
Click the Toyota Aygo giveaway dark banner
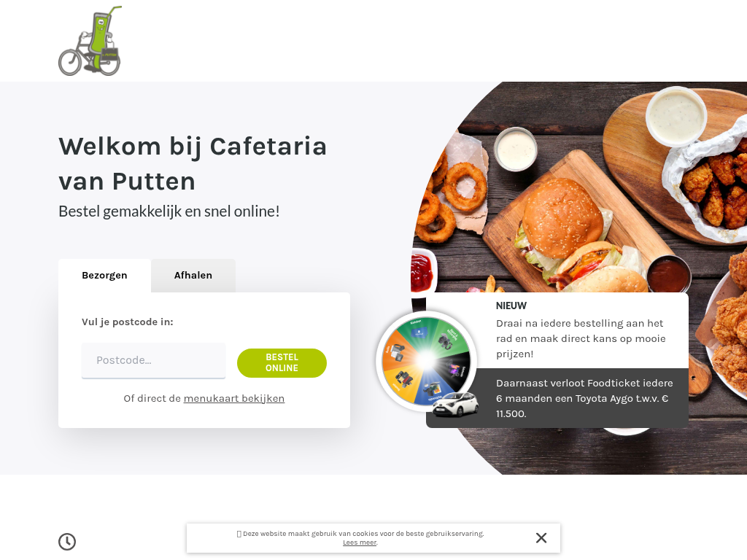(x=557, y=398)
